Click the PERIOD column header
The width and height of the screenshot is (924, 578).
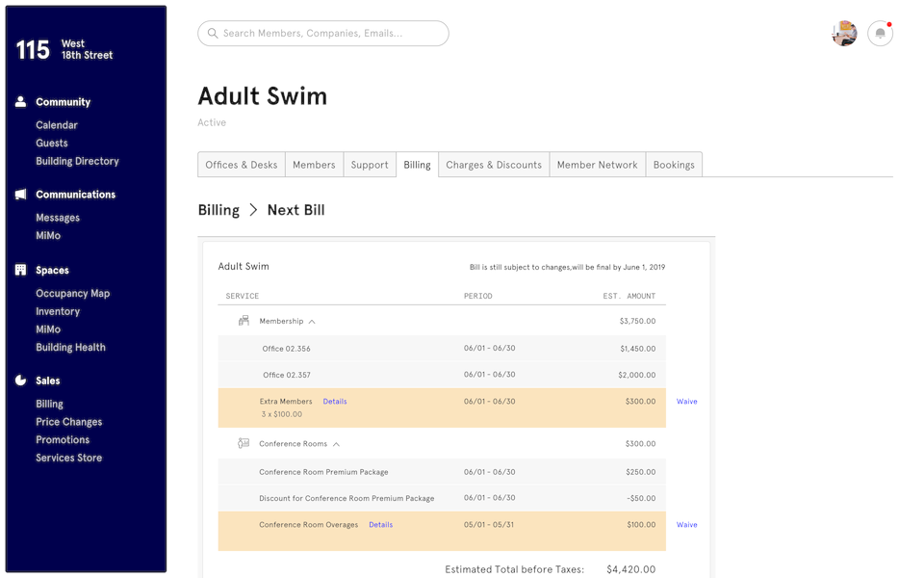coord(478,296)
